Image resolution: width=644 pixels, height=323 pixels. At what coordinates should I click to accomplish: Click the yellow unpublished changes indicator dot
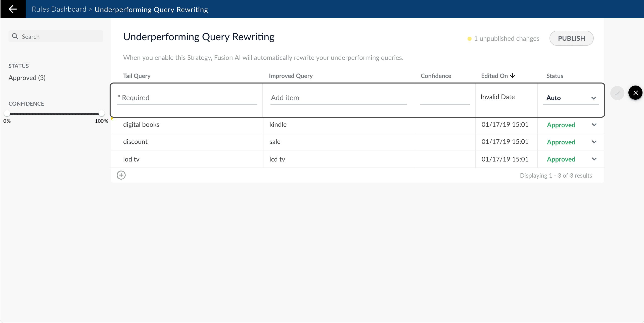coord(469,39)
